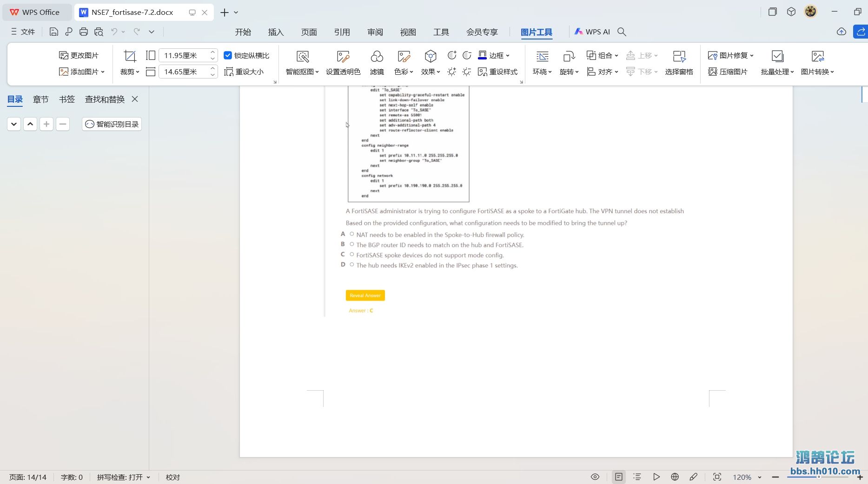Select answer option D radio button
Image resolution: width=868 pixels, height=484 pixels.
tap(352, 265)
